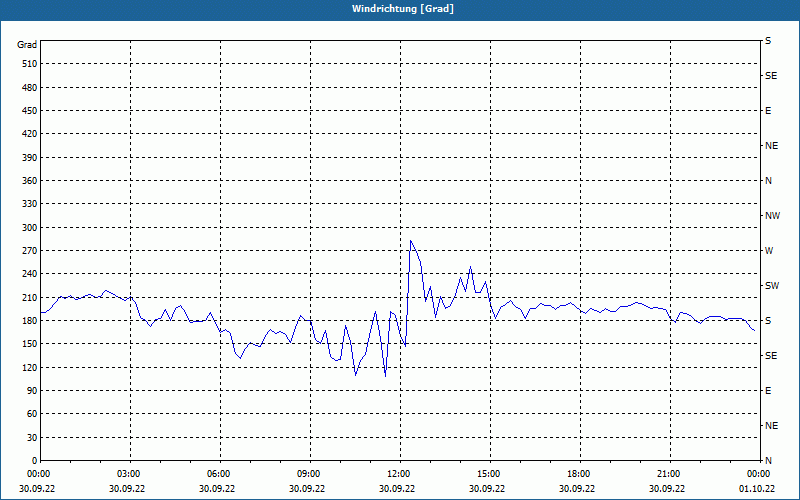Click the 60 degree axis label

(x=32, y=414)
